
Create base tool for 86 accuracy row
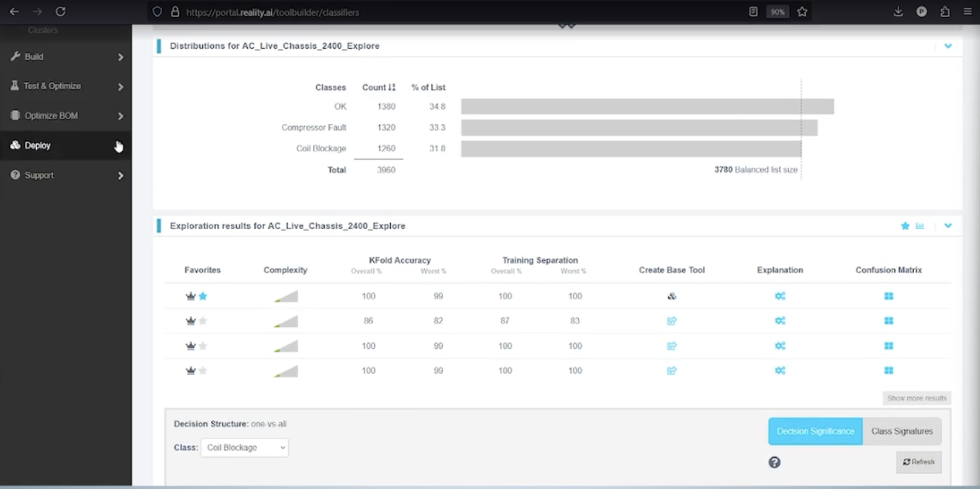click(x=671, y=321)
